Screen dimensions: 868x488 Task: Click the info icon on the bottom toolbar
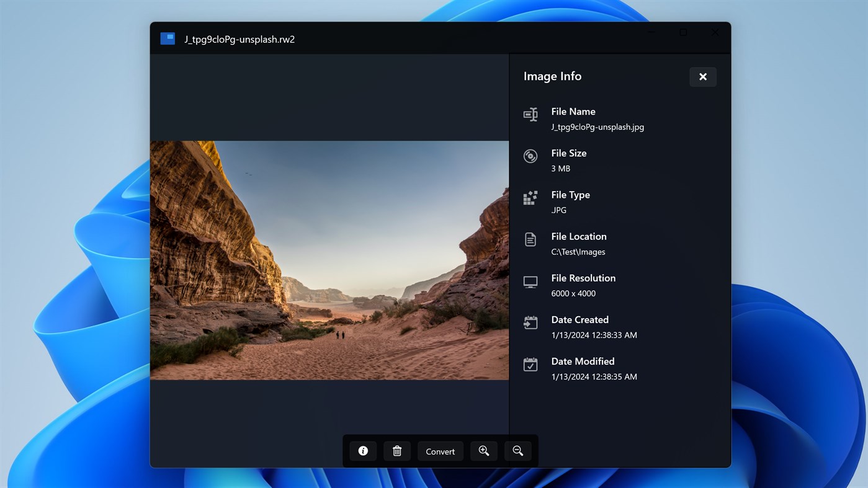[x=363, y=451]
